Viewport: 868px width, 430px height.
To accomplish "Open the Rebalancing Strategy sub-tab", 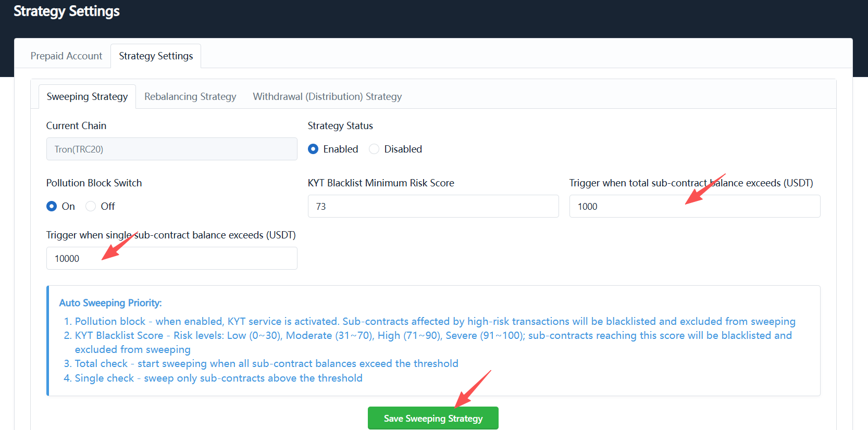I will click(190, 96).
